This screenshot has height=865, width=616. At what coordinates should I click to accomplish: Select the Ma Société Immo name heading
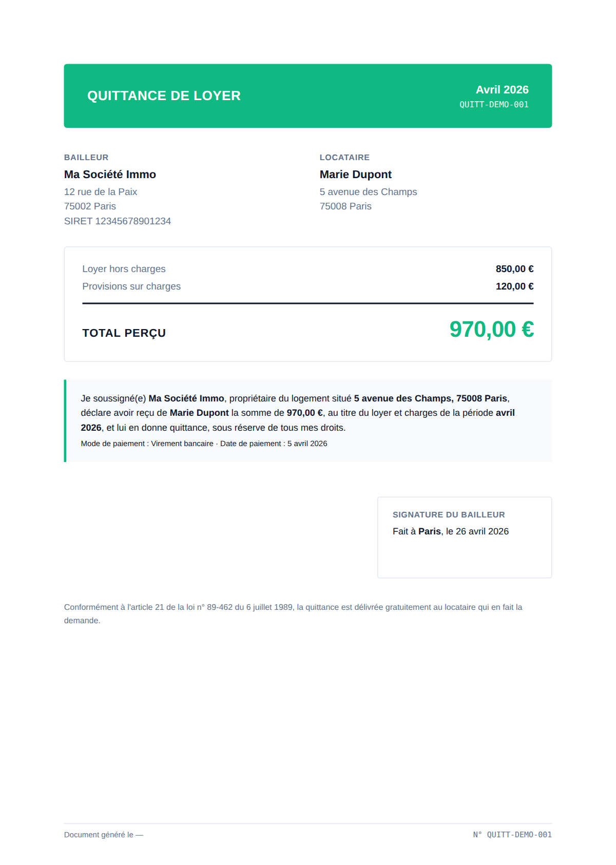tap(110, 175)
